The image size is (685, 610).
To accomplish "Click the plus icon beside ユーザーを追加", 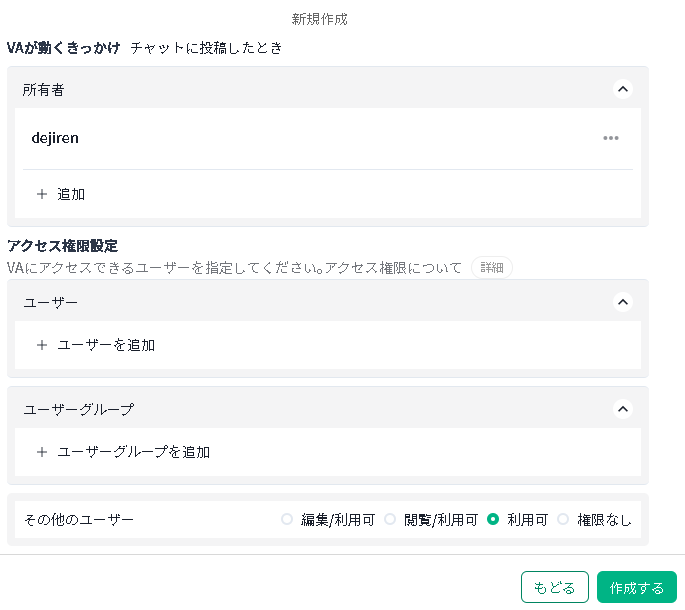I will (42, 345).
